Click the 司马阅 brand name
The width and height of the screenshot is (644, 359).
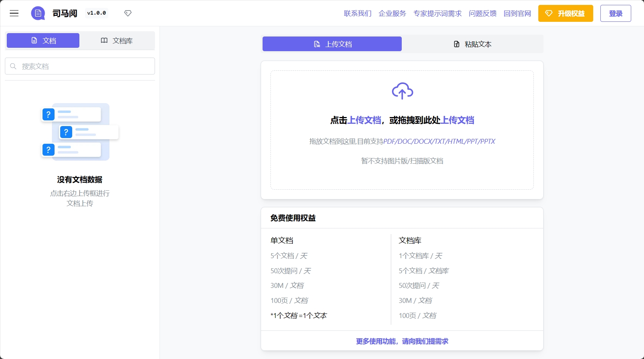pos(65,14)
